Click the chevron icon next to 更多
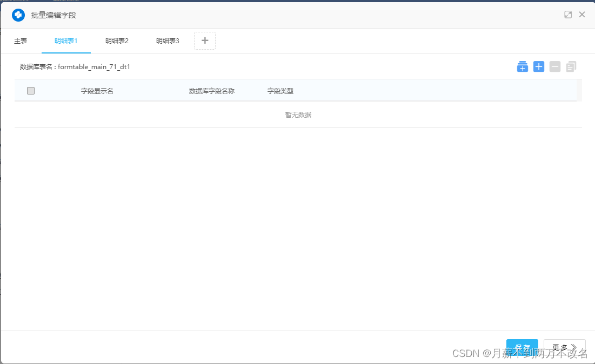The image size is (595, 364). (x=574, y=347)
